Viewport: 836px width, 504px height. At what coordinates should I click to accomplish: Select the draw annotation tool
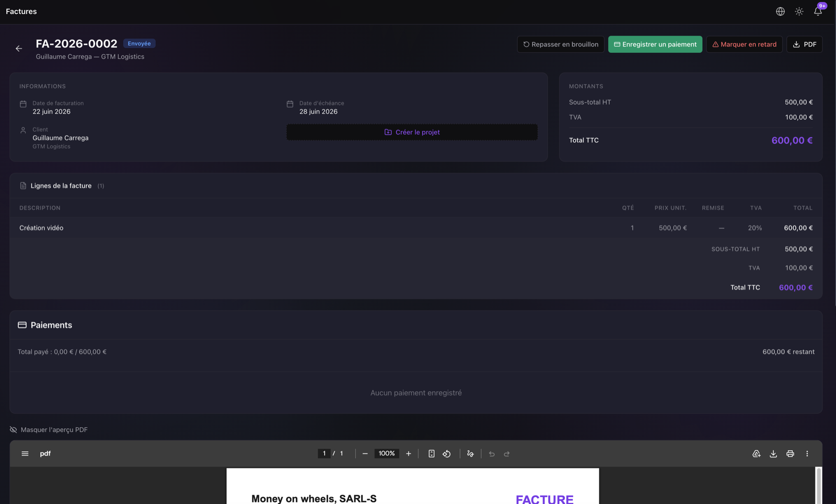(470, 454)
